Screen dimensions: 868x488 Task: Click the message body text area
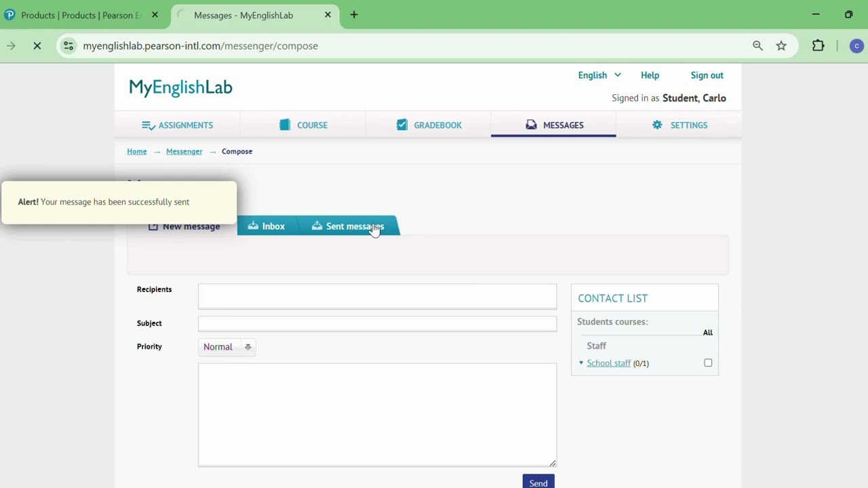tap(377, 415)
